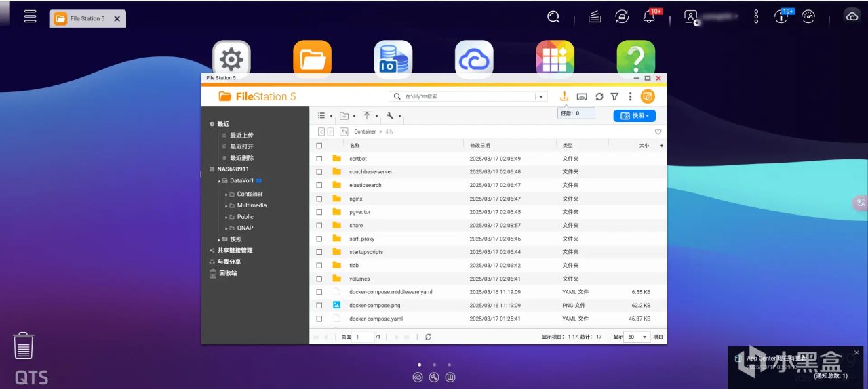Open the view mode list dropdown

[x=325, y=116]
